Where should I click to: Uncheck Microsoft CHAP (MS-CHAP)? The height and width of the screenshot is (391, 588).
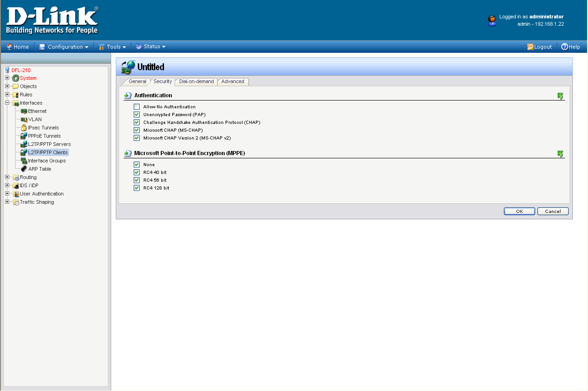(x=136, y=130)
